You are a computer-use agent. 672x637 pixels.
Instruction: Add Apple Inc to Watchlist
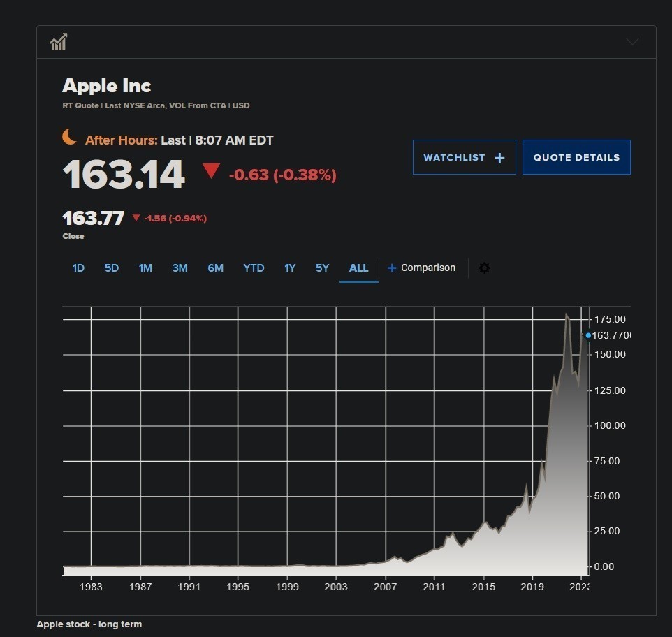(x=464, y=157)
